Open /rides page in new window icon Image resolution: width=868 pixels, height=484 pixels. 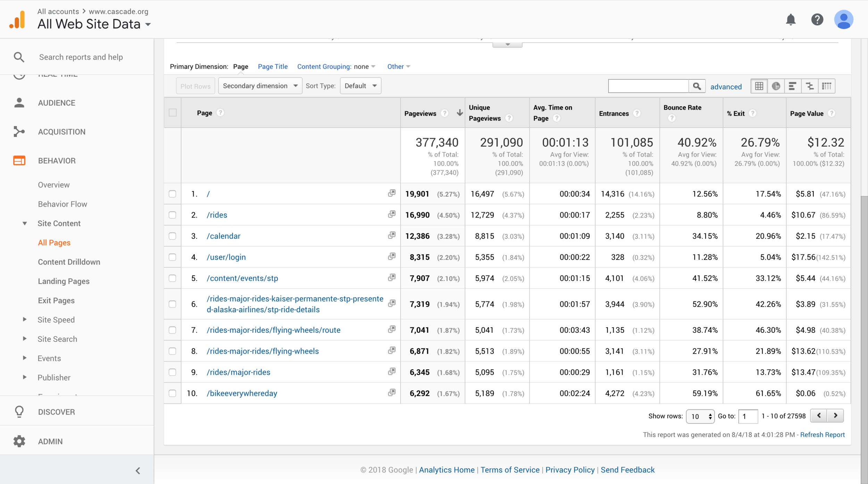tap(392, 214)
